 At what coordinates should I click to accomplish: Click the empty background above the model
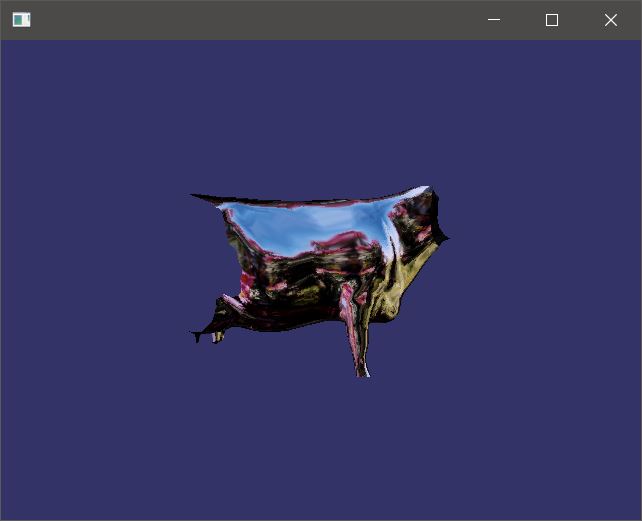click(320, 110)
